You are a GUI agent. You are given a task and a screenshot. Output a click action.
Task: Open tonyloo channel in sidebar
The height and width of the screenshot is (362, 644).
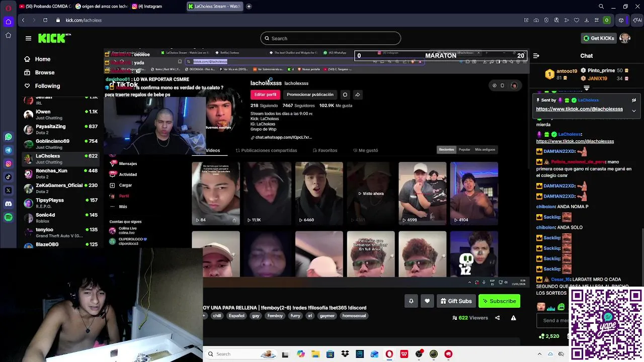coord(61,232)
